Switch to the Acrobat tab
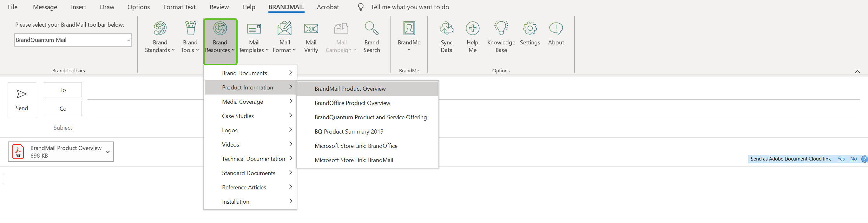Viewport: 868px width, 223px height. point(328,7)
